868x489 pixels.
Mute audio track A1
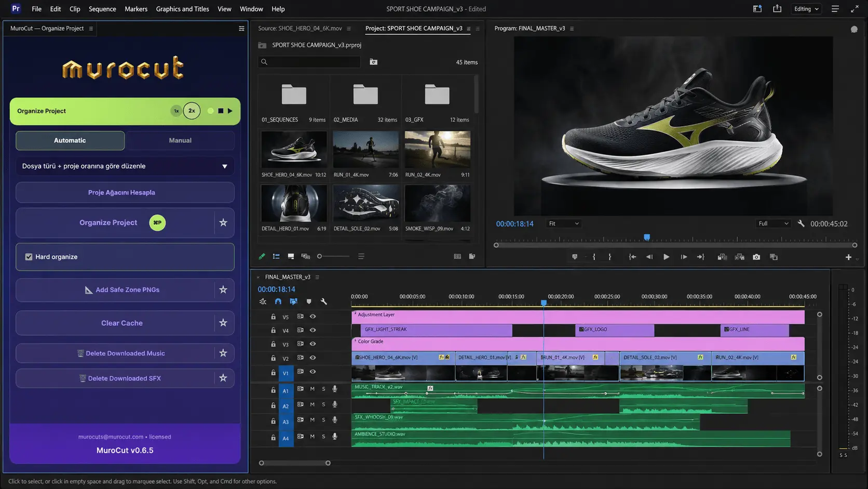coord(312,389)
